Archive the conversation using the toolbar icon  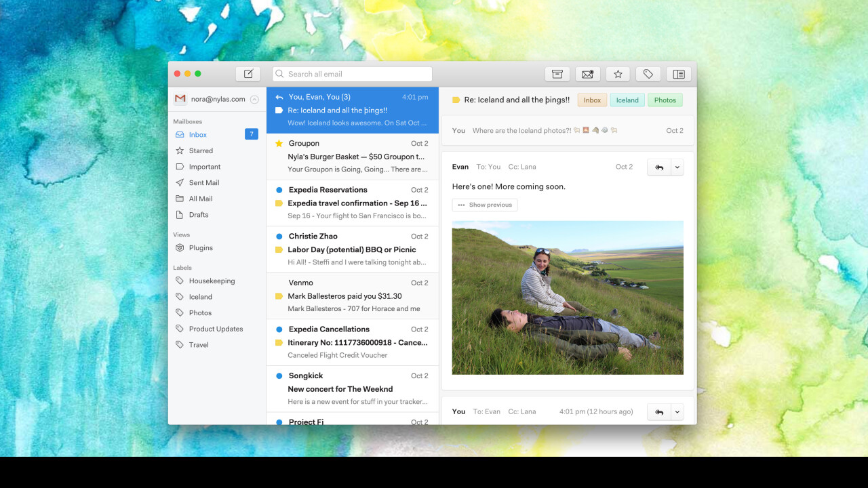click(x=557, y=74)
